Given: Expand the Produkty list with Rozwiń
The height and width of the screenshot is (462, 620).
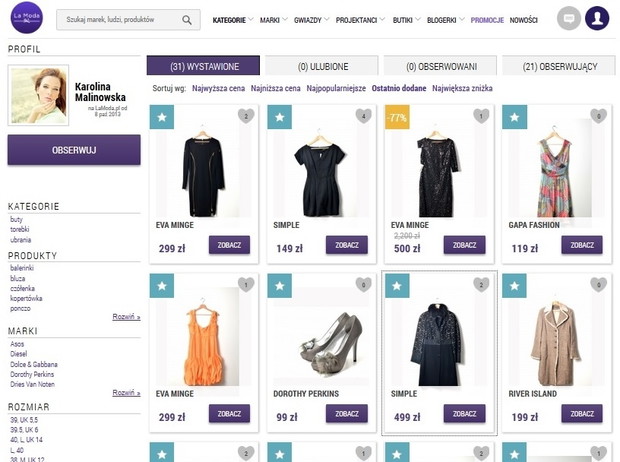Looking at the screenshot, I should tap(126, 316).
